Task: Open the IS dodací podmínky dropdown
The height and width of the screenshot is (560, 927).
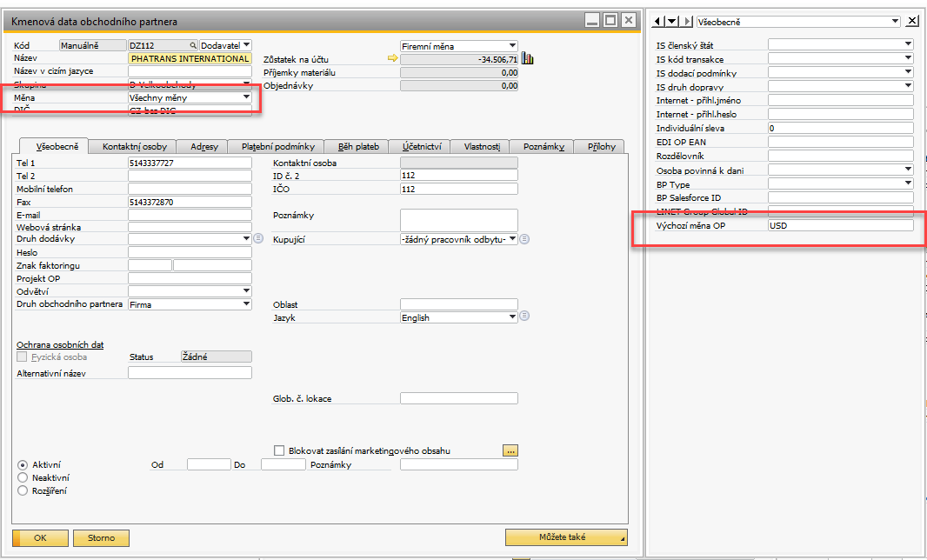Action: [x=908, y=71]
